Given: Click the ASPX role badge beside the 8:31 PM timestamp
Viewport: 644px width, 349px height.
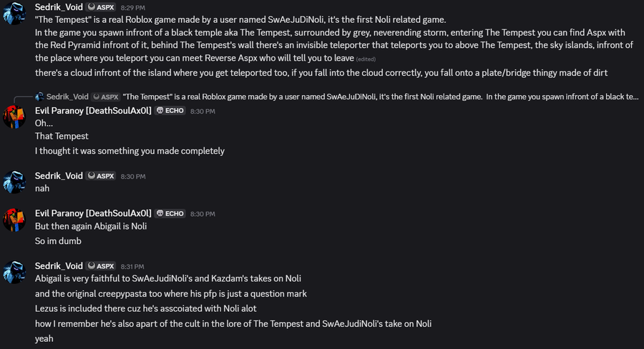Looking at the screenshot, I should pos(101,266).
